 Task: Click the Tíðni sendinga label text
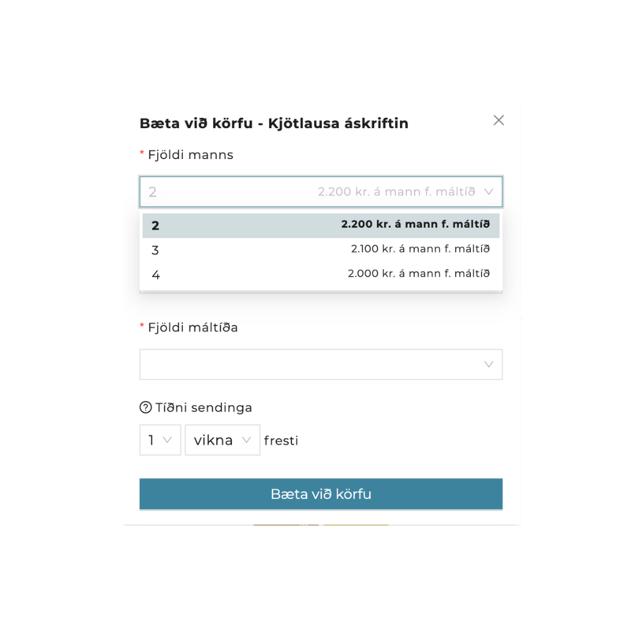pyautogui.click(x=204, y=408)
